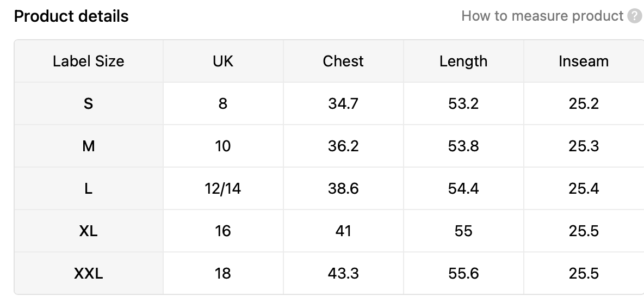
Task: Open the How to measure product link
Action: (542, 16)
